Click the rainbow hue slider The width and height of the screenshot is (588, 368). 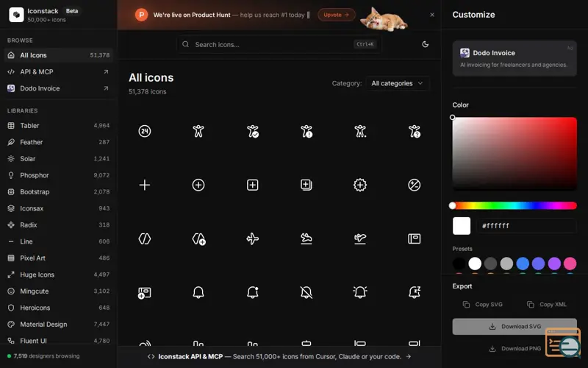tap(514, 205)
